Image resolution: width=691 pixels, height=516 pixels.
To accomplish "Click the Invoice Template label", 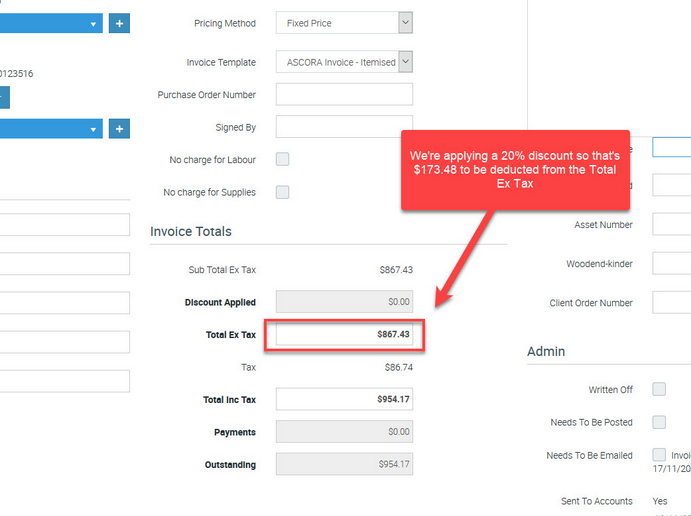I will pos(221,63).
